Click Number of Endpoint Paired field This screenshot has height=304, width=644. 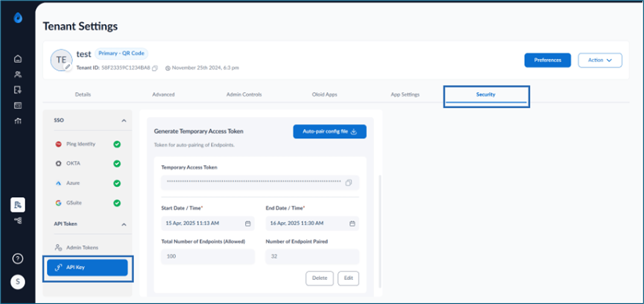click(312, 257)
